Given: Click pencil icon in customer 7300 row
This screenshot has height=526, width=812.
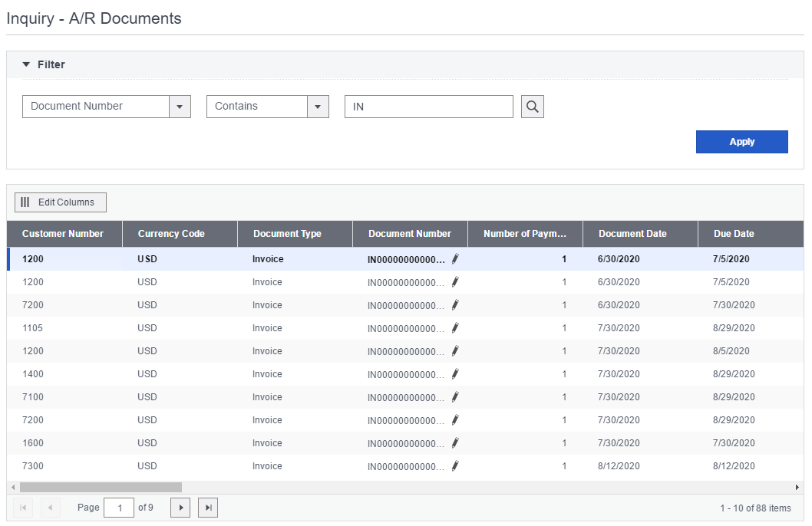Looking at the screenshot, I should click(x=455, y=466).
